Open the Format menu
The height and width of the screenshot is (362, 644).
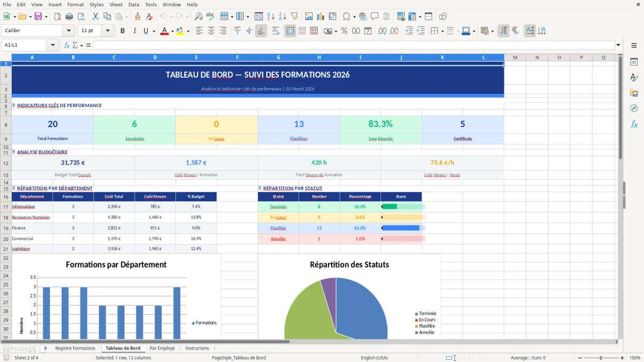75,4
